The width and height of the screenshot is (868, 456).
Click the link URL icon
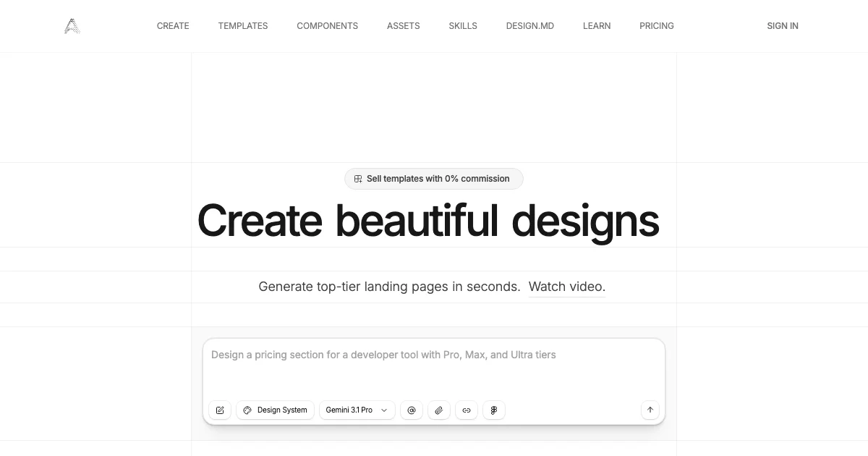467,410
